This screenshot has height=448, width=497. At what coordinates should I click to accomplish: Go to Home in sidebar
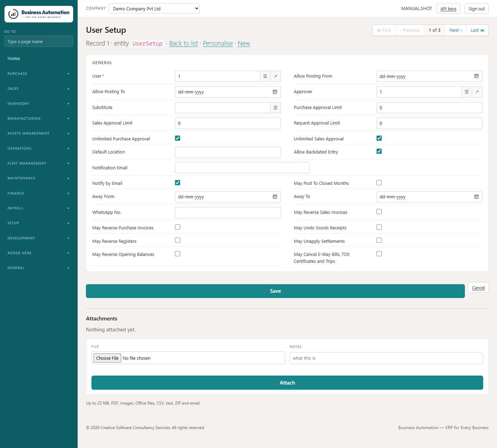pos(14,59)
